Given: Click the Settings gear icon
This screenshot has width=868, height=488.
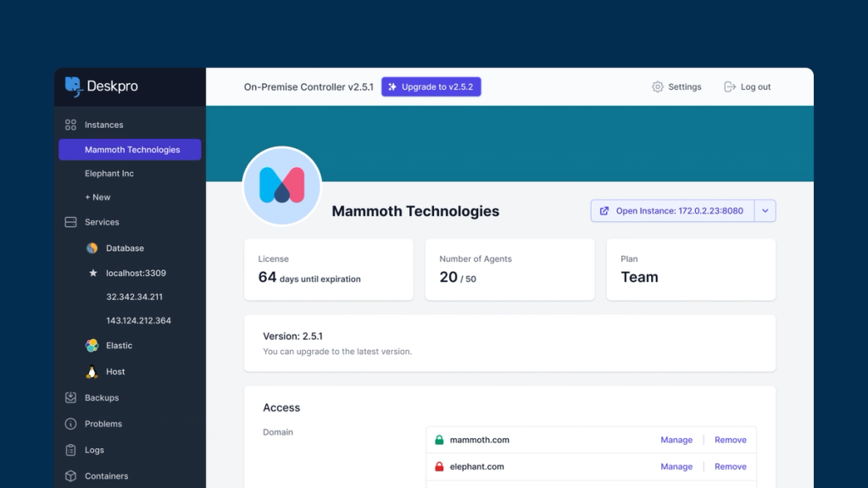Looking at the screenshot, I should coord(657,87).
